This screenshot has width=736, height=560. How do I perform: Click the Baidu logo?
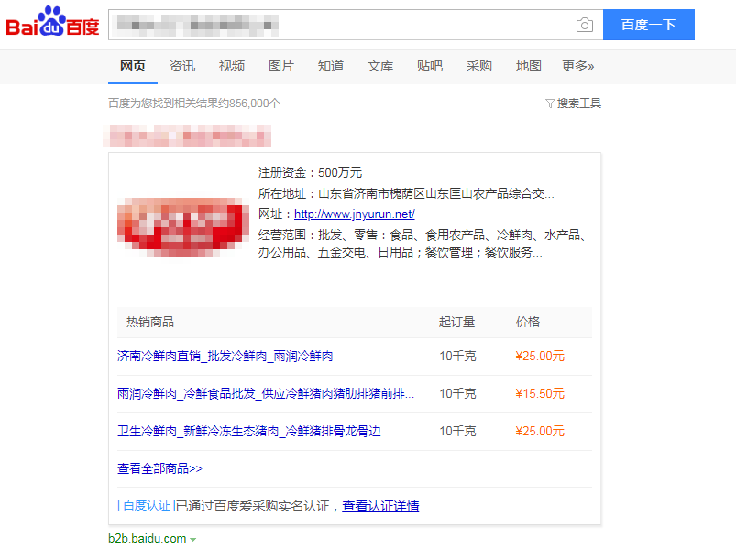coord(52,22)
